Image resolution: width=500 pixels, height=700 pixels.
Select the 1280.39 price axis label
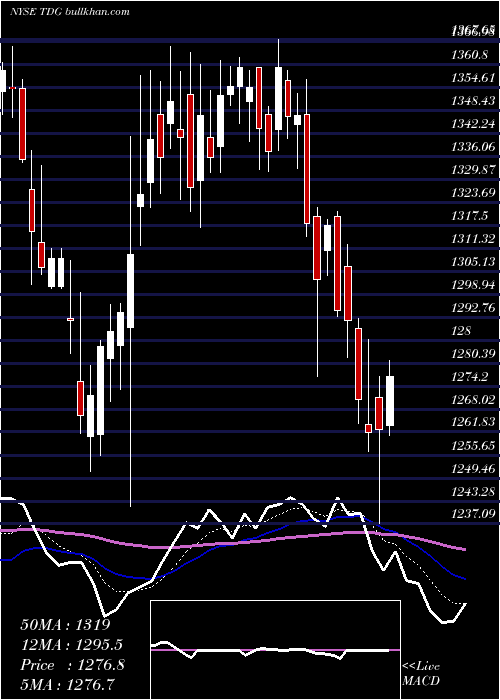(x=473, y=354)
